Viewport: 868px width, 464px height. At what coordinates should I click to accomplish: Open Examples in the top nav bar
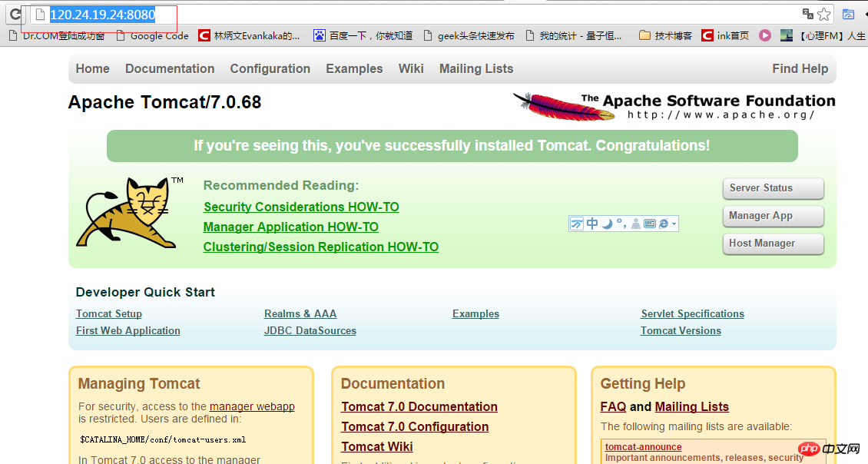[354, 68]
